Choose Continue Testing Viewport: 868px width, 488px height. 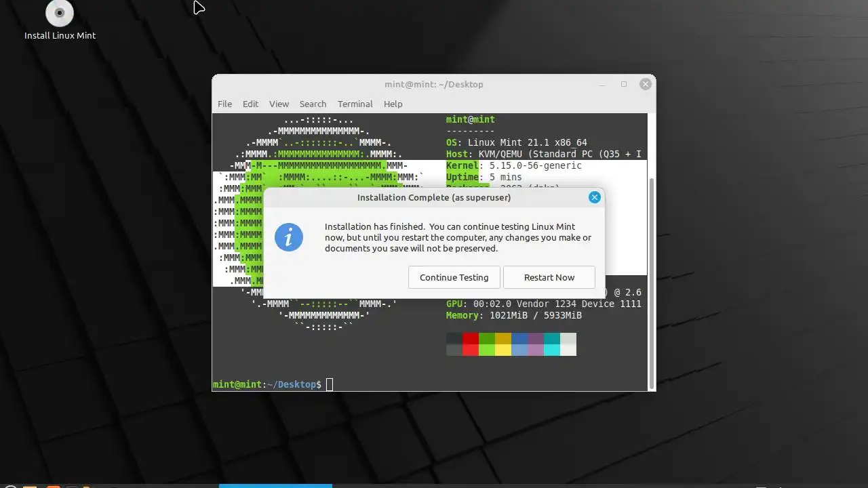[x=454, y=277]
